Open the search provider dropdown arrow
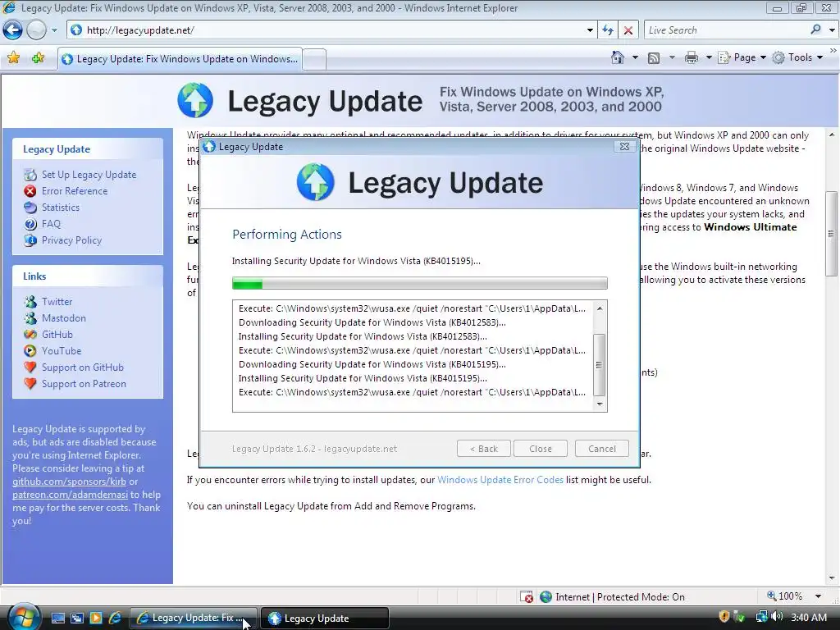This screenshot has height=630, width=840. (832, 30)
